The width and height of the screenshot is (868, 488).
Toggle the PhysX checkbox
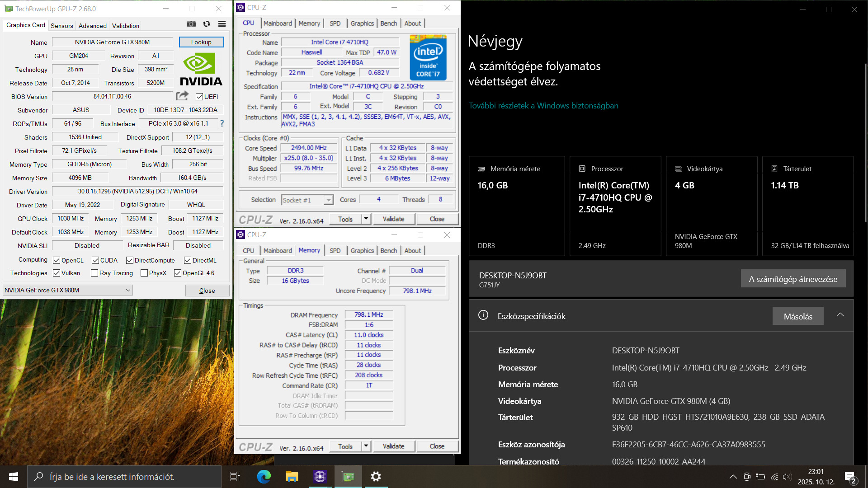pyautogui.click(x=144, y=273)
